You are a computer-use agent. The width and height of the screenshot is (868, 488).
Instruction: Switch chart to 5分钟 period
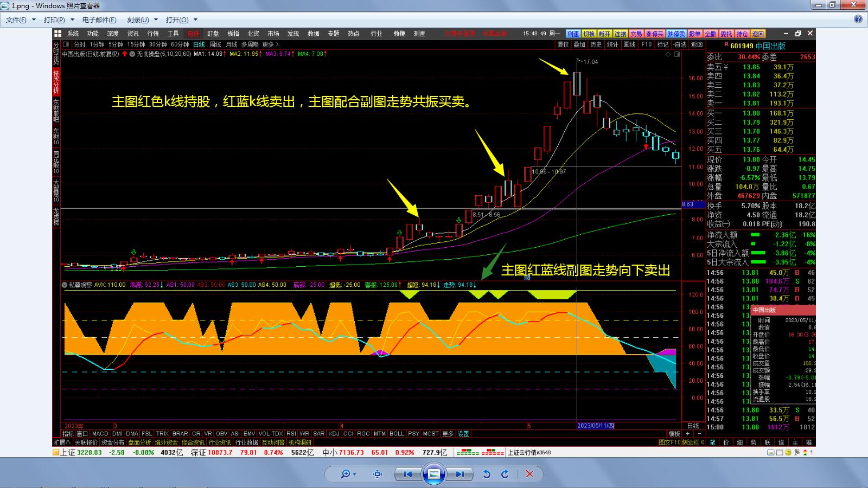(116, 44)
